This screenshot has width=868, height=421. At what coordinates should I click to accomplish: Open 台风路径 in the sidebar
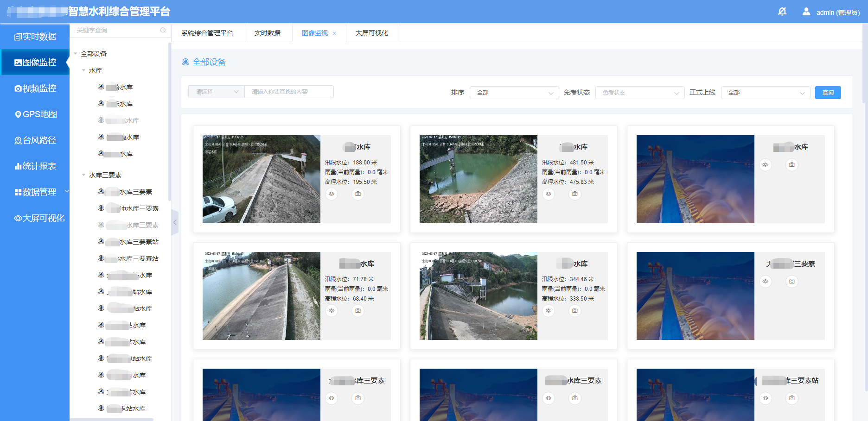coord(35,140)
